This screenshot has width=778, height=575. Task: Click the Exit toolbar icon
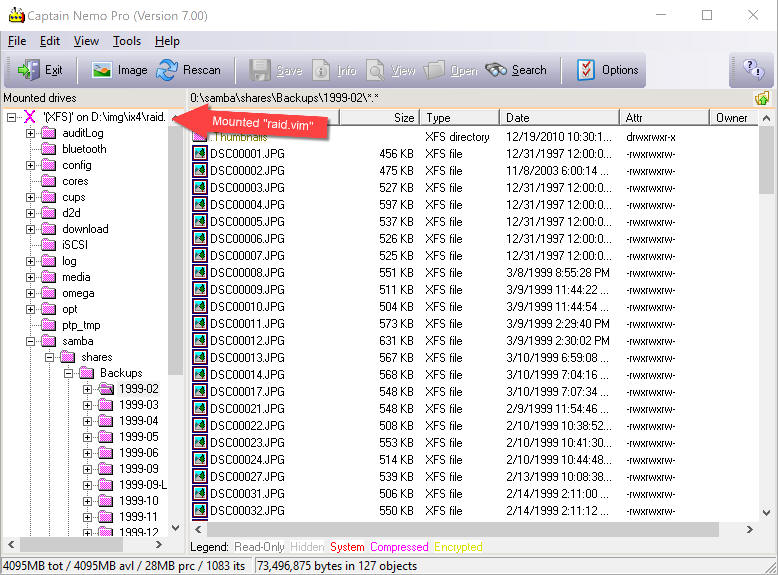tap(30, 70)
